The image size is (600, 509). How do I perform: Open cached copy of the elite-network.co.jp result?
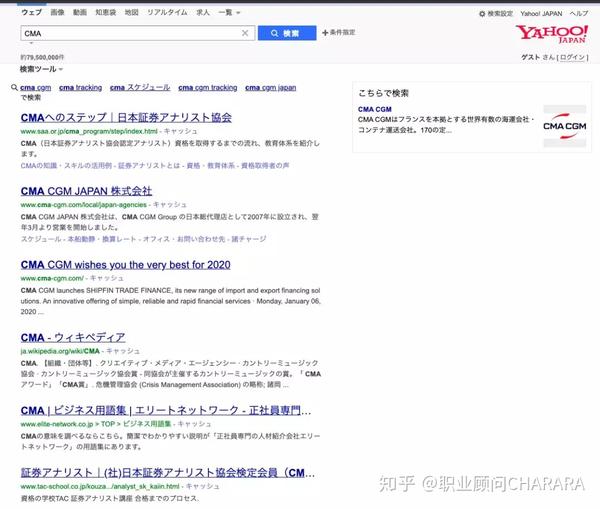coord(194,424)
